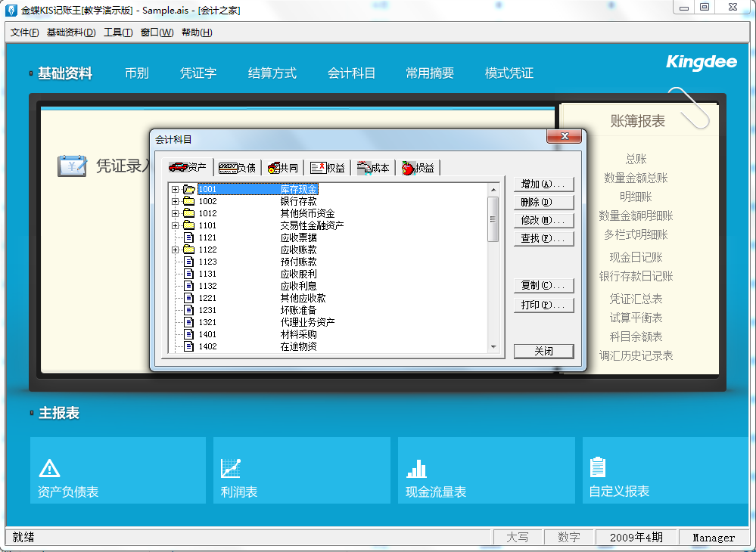Open the 帮助(H) menu
The image size is (756, 552).
[x=197, y=33]
